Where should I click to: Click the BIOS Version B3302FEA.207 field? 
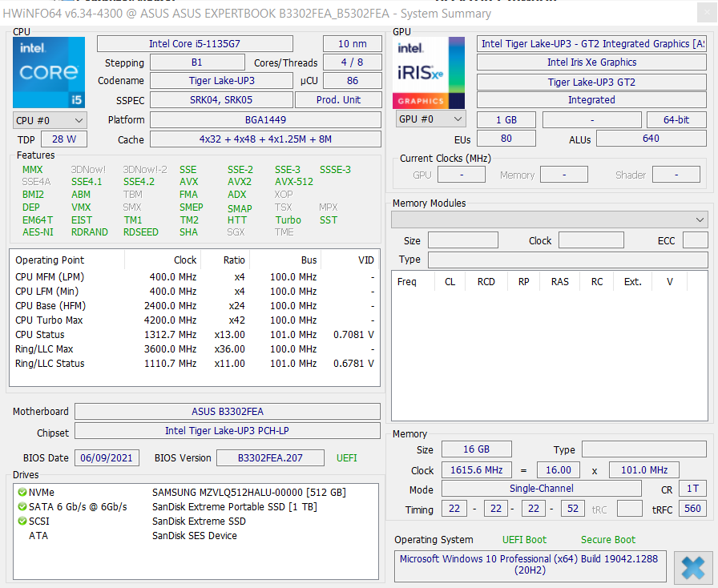[x=270, y=458]
